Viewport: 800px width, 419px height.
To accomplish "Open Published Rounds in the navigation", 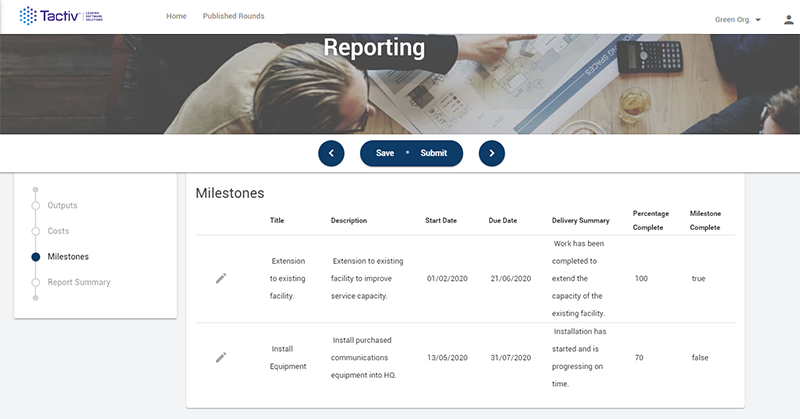I will click(x=233, y=16).
